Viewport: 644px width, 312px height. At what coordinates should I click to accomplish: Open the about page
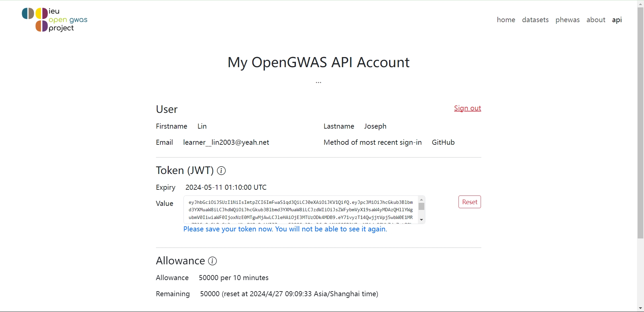coord(596,20)
